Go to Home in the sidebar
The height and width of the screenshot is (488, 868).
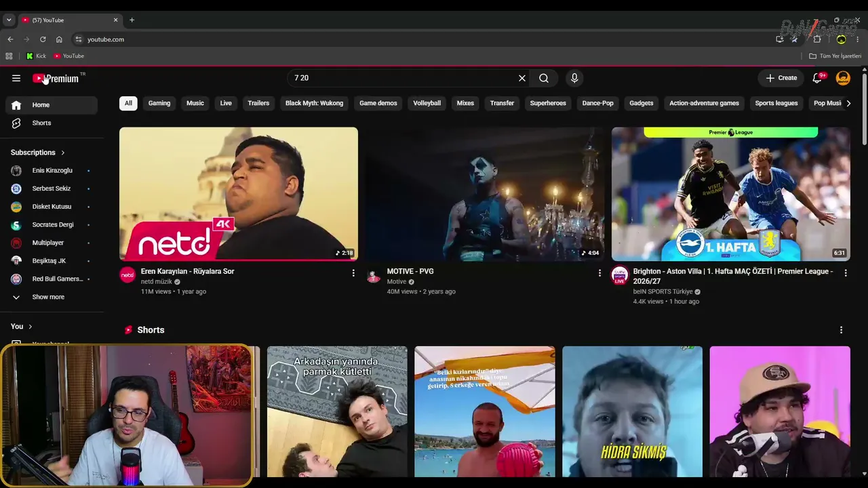pos(52,105)
